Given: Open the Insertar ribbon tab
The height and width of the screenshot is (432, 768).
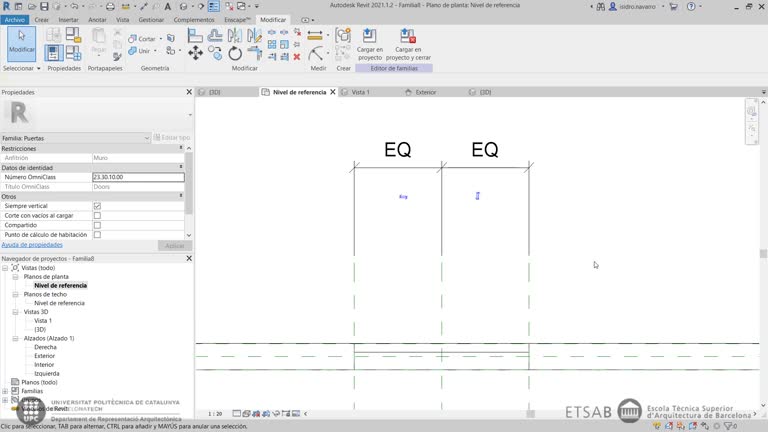Looking at the screenshot, I should 68,19.
